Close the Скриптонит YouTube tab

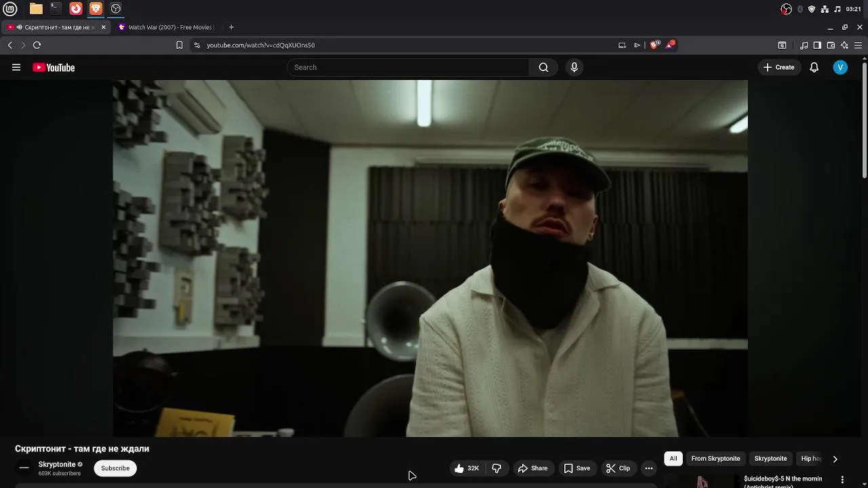coord(104,27)
